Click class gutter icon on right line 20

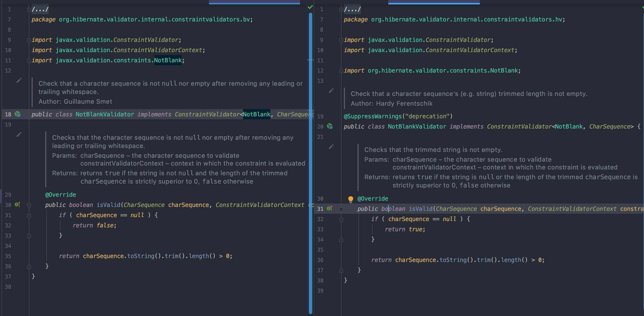[330, 126]
